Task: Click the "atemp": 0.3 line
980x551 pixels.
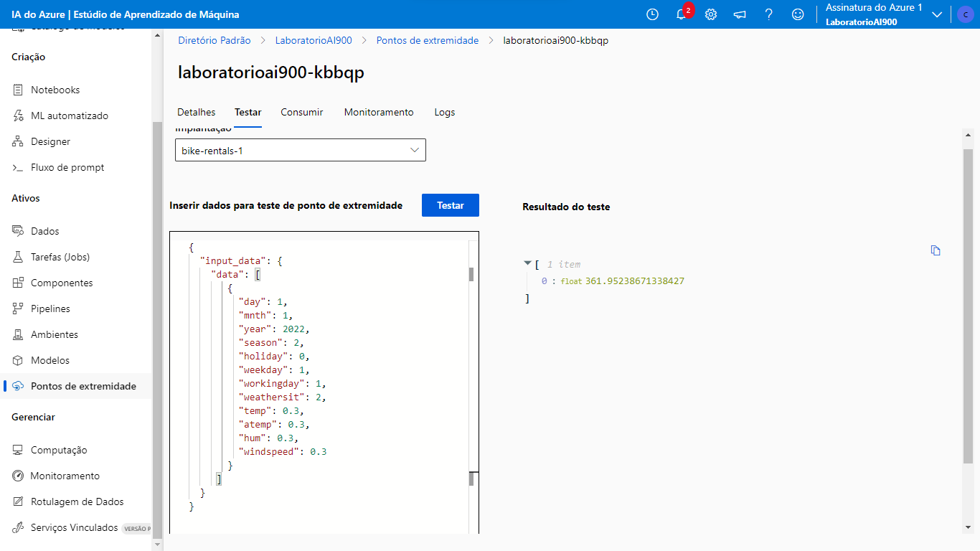Action: [x=274, y=424]
